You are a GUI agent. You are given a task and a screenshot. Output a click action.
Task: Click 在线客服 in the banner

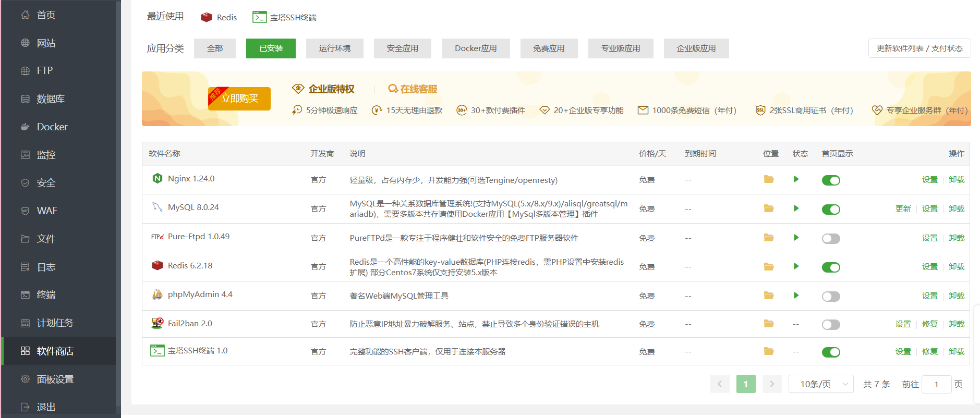[x=413, y=89]
